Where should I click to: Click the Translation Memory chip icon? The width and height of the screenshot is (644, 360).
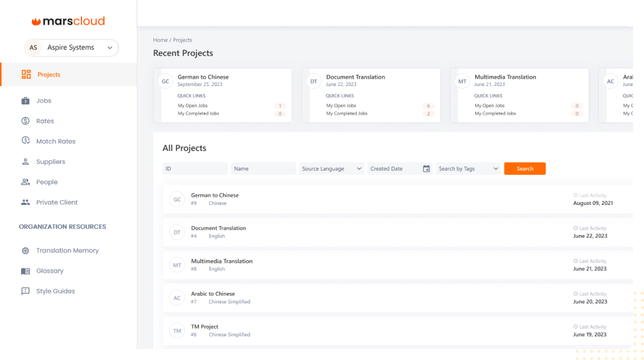[x=25, y=251]
